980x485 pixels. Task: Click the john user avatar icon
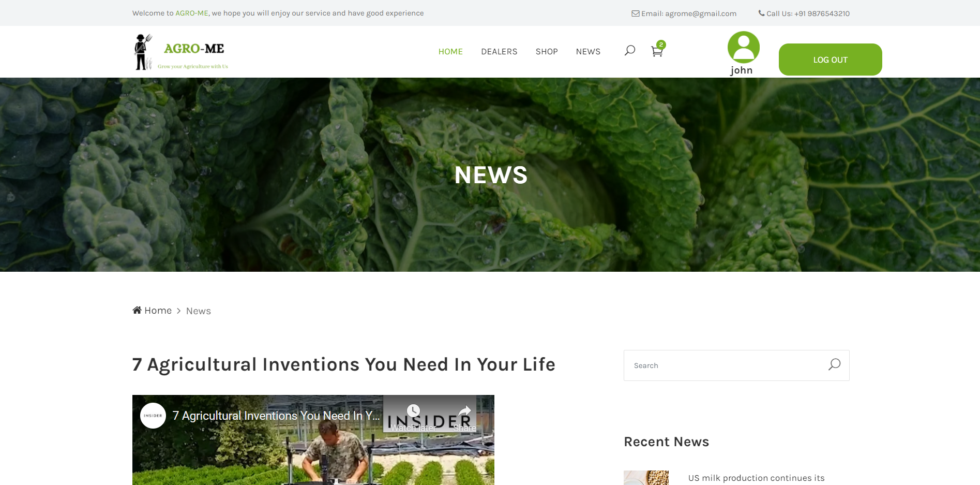pos(743,47)
